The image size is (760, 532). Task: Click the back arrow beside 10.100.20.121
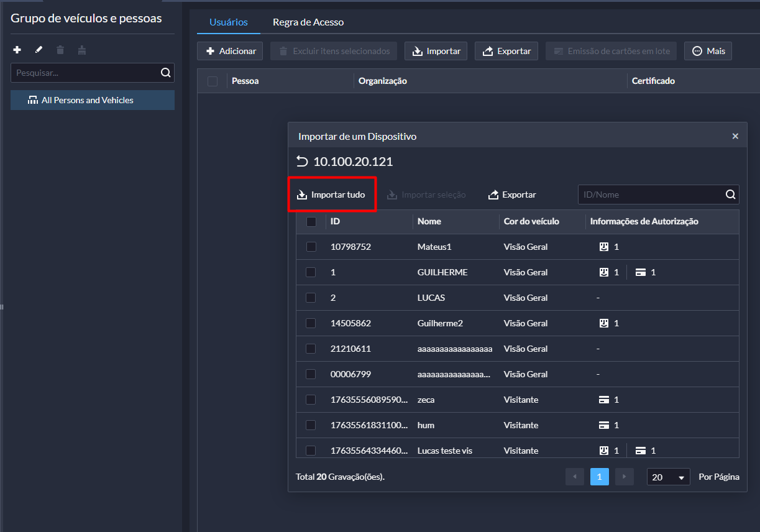click(302, 162)
